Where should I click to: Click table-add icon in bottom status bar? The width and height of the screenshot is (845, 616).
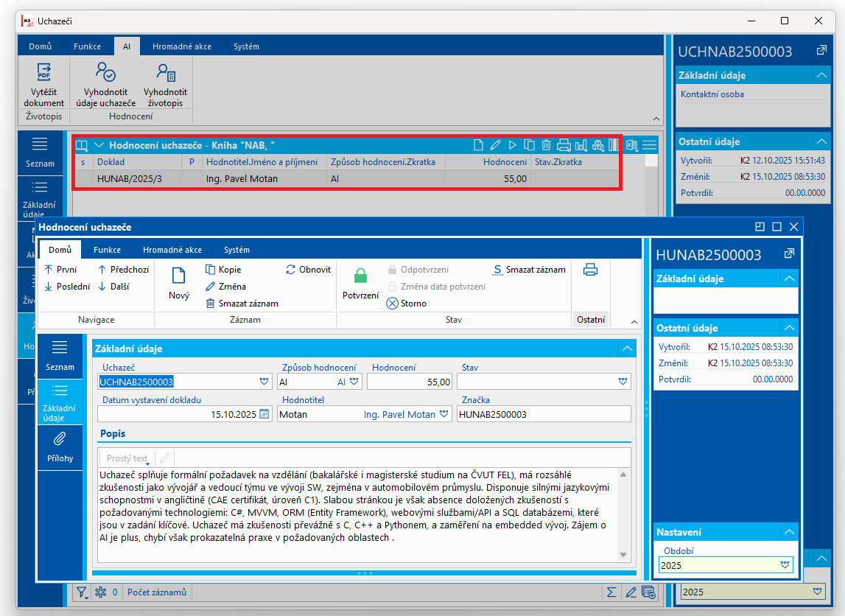click(x=649, y=592)
